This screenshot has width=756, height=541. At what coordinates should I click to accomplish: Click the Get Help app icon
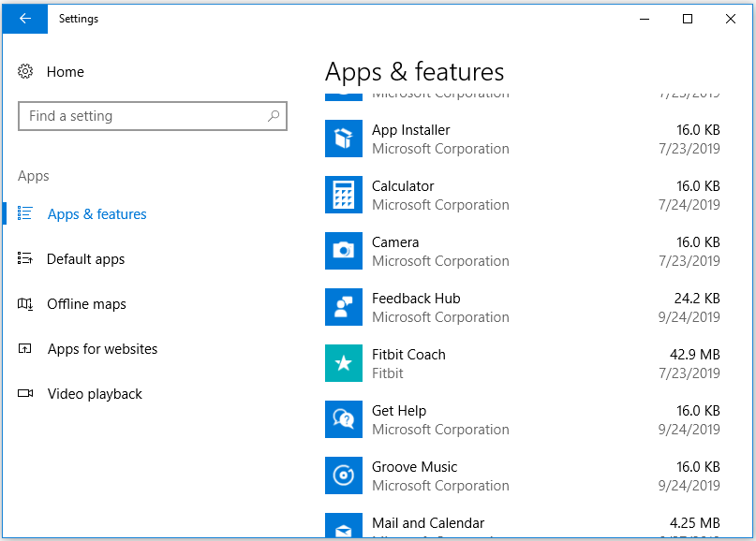[x=343, y=419]
